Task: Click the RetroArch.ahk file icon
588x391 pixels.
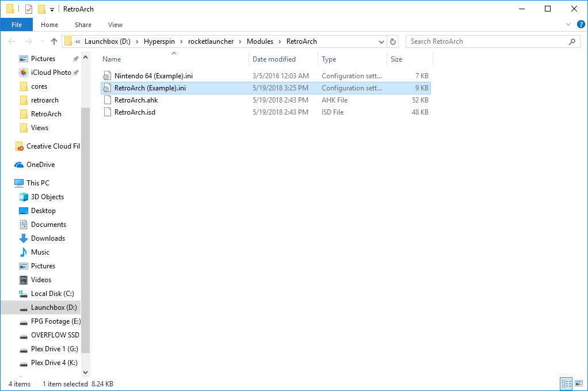Action: tap(107, 100)
